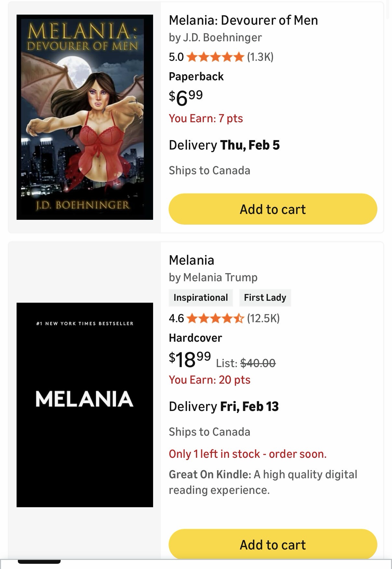Click the 4.6 star rating icons

(x=216, y=318)
